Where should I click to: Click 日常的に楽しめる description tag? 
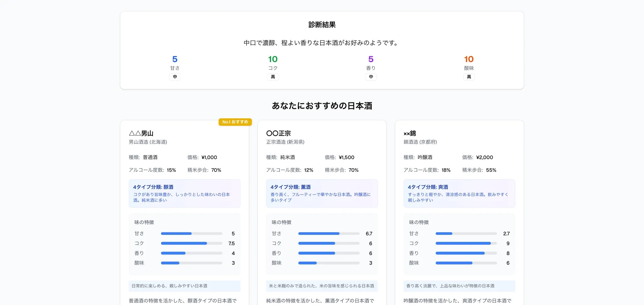pos(169,286)
